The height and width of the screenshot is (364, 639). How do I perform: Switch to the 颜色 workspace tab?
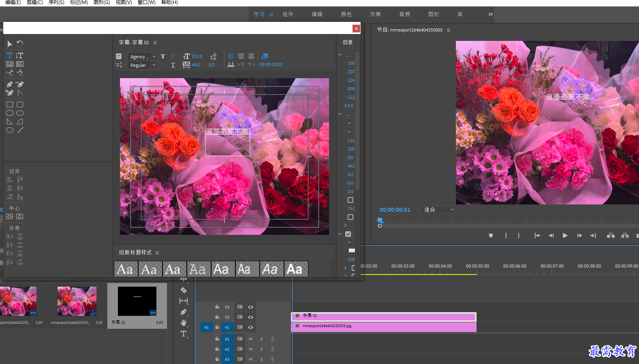pyautogui.click(x=346, y=14)
